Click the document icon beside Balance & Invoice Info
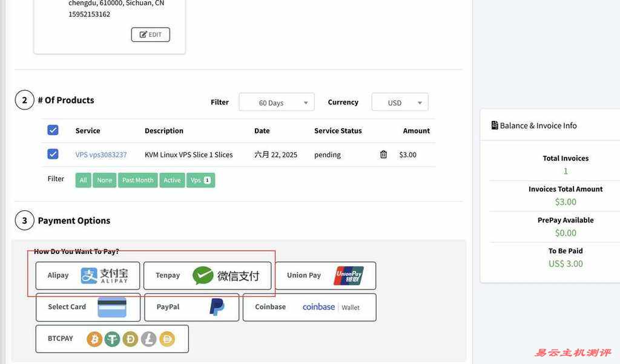This screenshot has height=364, width=620. 494,125
